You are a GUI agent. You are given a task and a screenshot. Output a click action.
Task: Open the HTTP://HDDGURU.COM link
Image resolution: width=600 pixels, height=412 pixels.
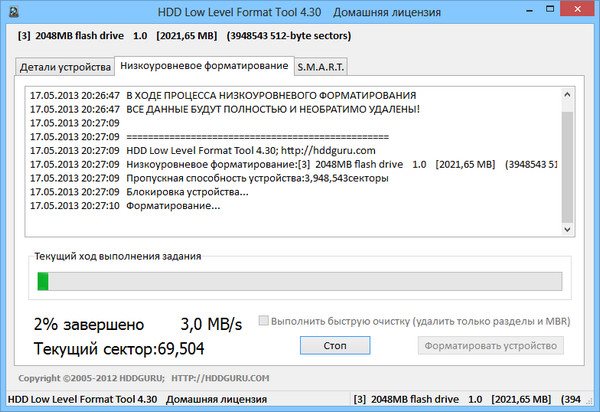(221, 378)
